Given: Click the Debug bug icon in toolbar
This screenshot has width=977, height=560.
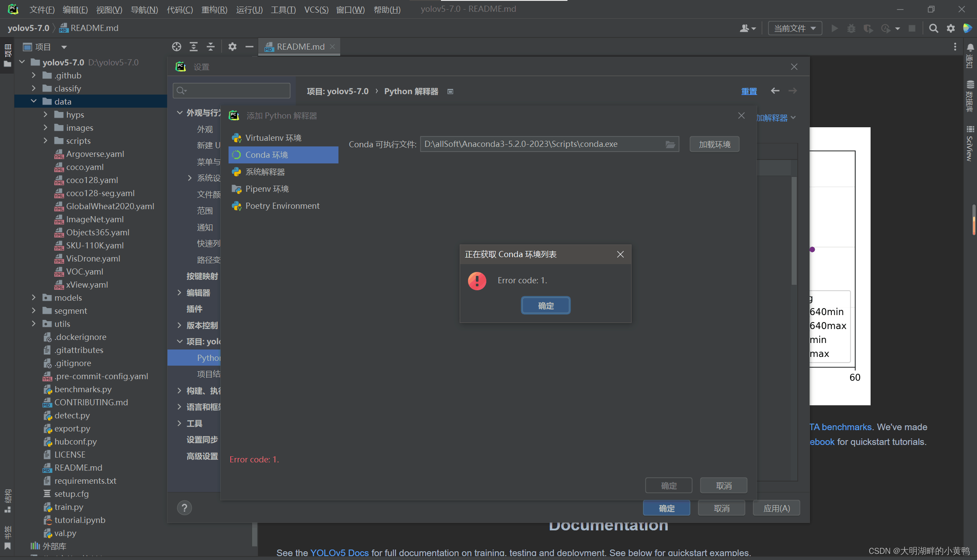Looking at the screenshot, I should (x=851, y=28).
